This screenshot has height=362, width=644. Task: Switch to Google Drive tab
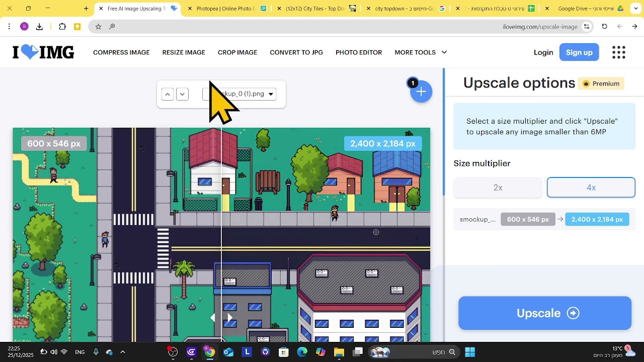coord(585,9)
